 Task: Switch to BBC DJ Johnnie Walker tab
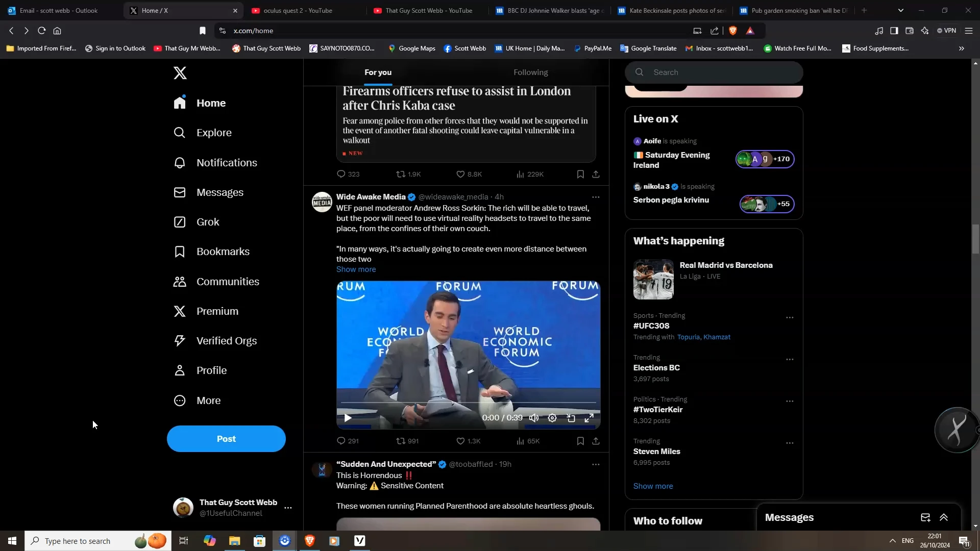pos(550,10)
